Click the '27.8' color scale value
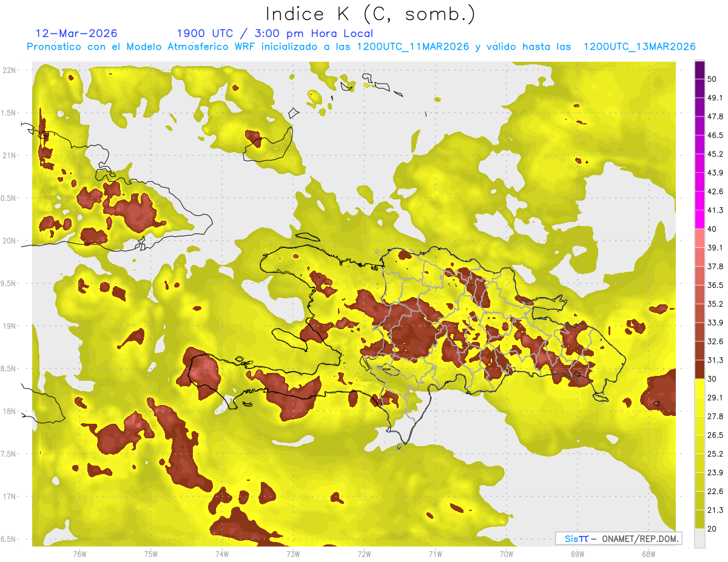728x562 pixels. tap(715, 416)
